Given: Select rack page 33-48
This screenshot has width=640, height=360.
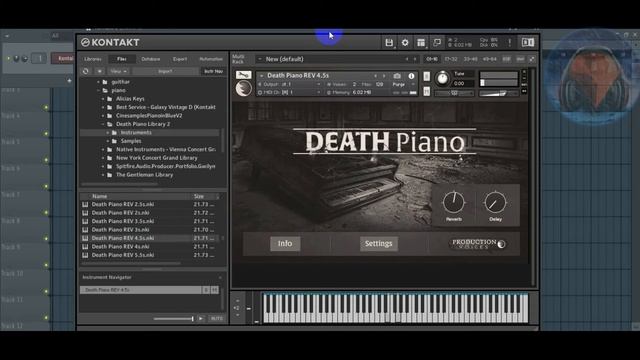Looking at the screenshot, I should [x=471, y=59].
